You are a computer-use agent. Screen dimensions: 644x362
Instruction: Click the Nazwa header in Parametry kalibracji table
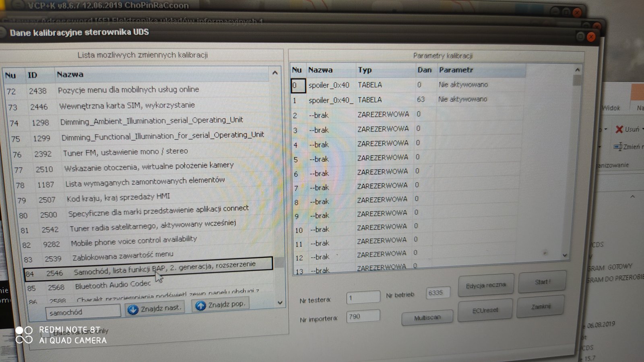point(320,70)
